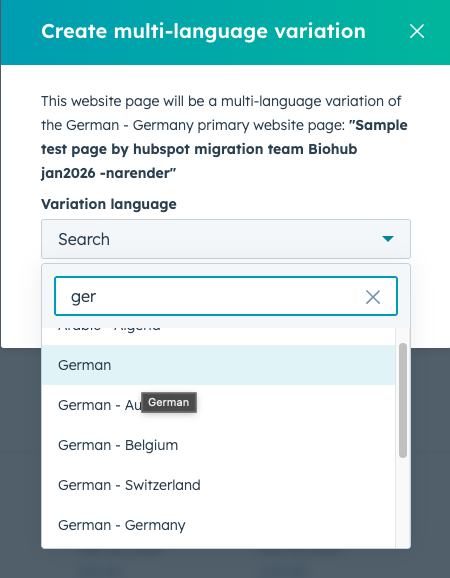Select the German language option
The height and width of the screenshot is (578, 450).
click(x=218, y=365)
